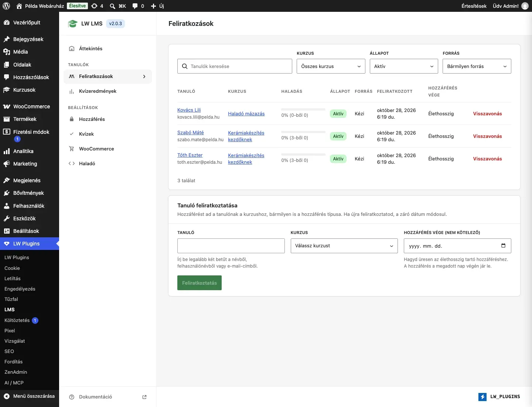Click the search icon with ⌘K shortcut

pyautogui.click(x=118, y=6)
